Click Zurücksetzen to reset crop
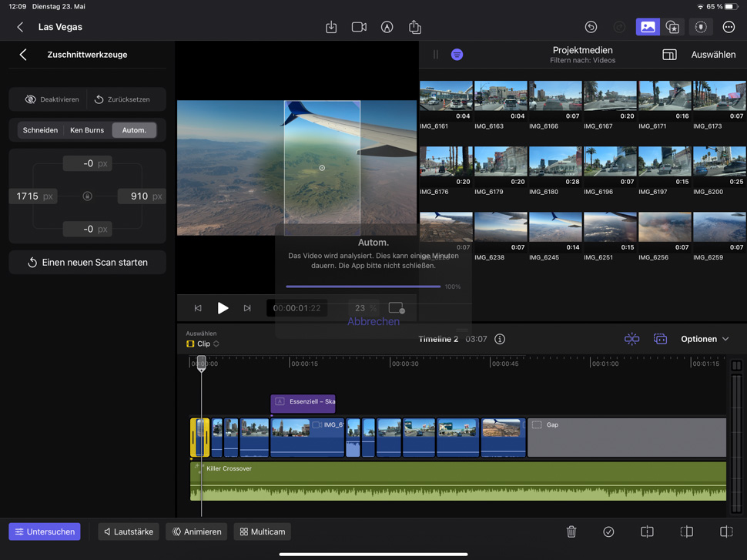Viewport: 747px width, 560px height. 122,99
